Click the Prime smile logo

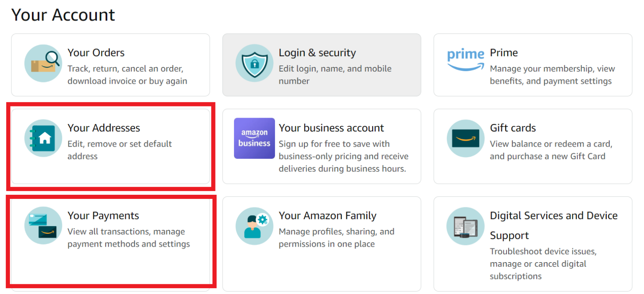point(465,59)
